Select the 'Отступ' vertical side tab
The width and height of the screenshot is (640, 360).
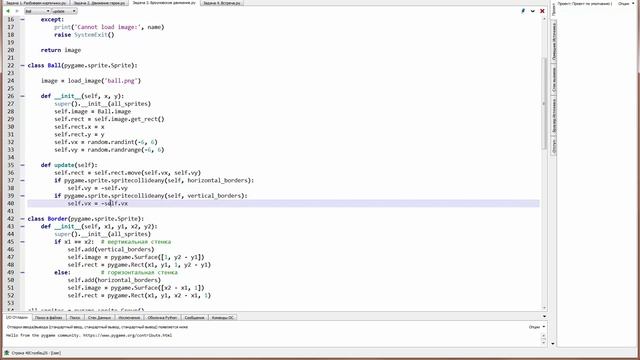point(553,147)
